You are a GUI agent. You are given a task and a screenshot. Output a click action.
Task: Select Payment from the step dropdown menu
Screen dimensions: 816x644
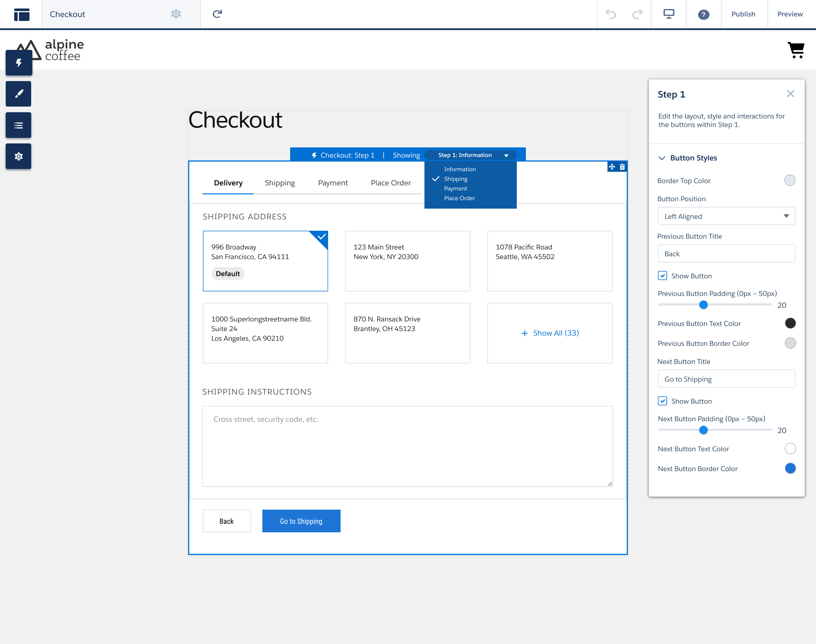point(456,188)
